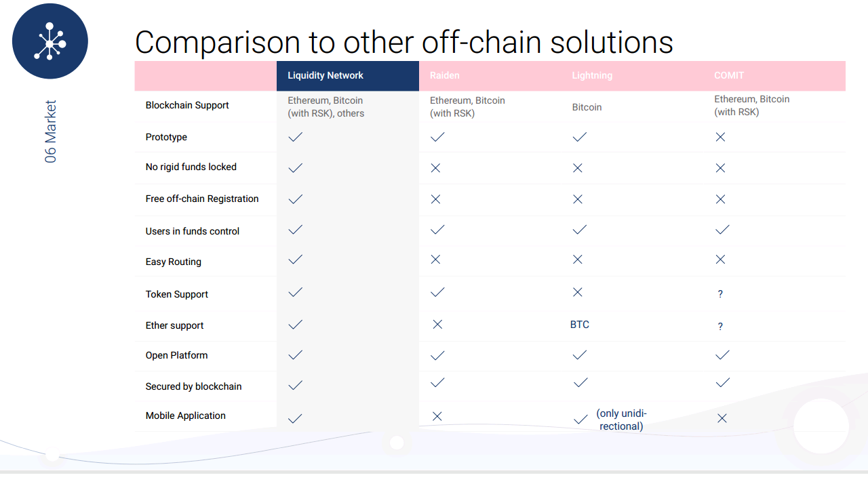Click Raiden's cross for Free off-chain Registration
868x488 pixels.
coord(435,199)
